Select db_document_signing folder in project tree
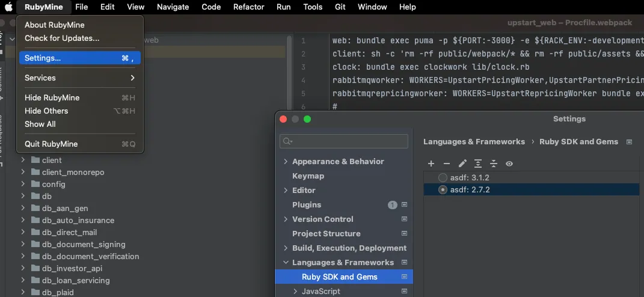 (x=84, y=245)
